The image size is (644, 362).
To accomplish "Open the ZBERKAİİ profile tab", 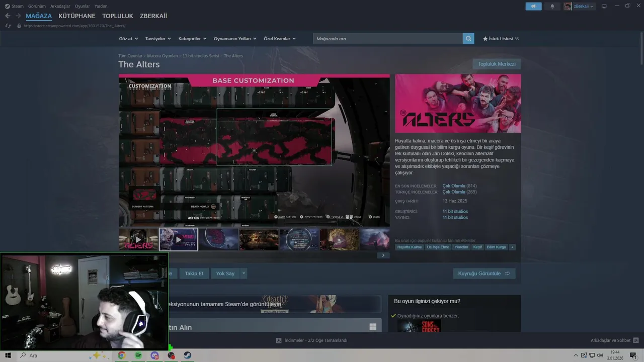I will pyautogui.click(x=153, y=16).
